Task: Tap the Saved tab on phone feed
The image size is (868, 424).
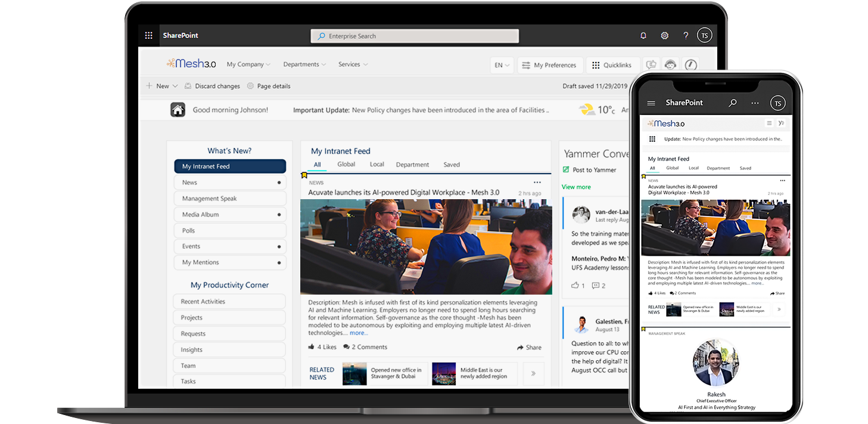Action: 745,168
